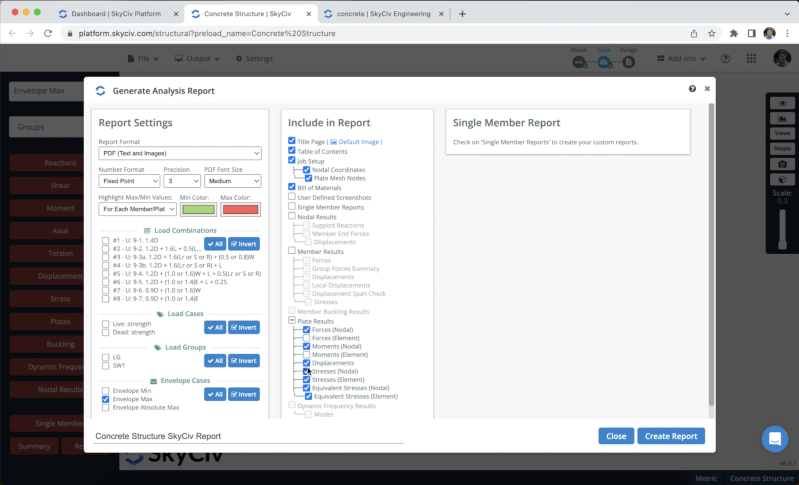Close the Dashboard | SkyCiv Platform tab
Screen dimensions: 799x485
pyautogui.click(x=176, y=14)
